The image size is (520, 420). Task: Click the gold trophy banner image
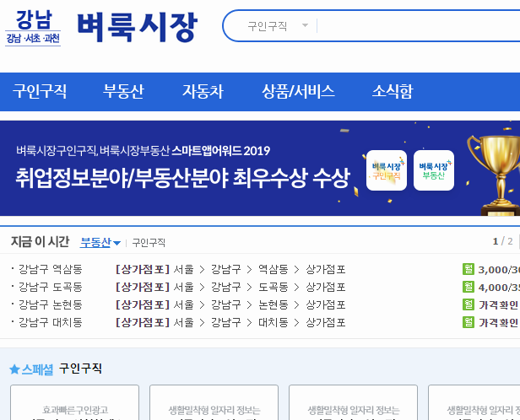pyautogui.click(x=494, y=175)
